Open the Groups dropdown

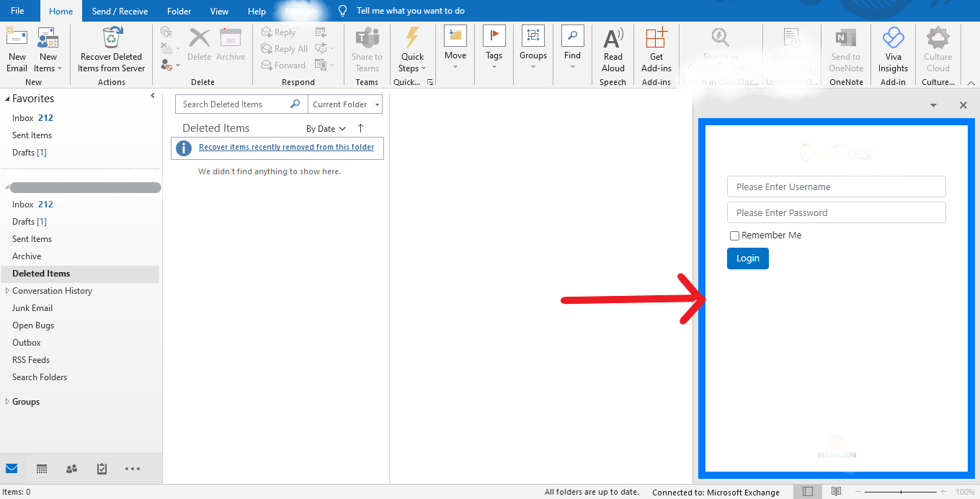coord(533,49)
